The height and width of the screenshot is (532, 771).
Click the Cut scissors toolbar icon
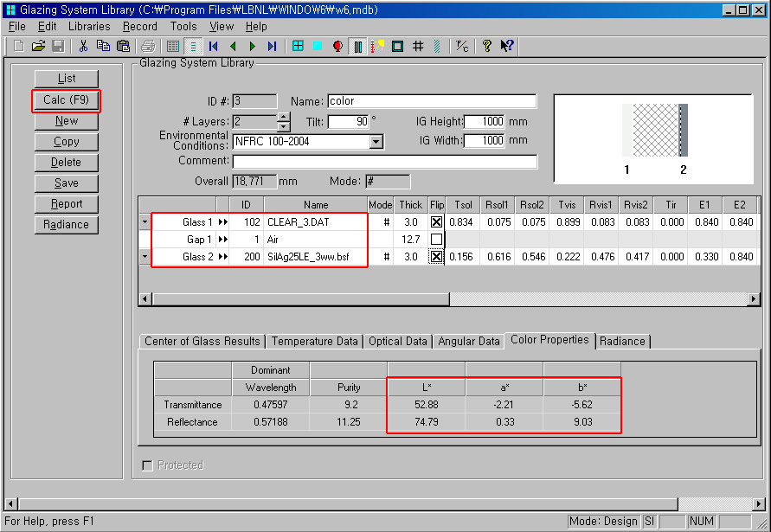(84, 46)
